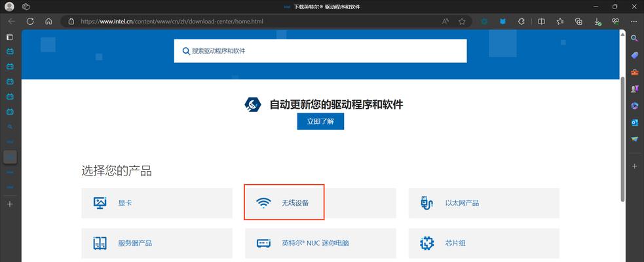The width and height of the screenshot is (644, 262).
Task: Select the 以太网产品 product card
Action: [484, 203]
